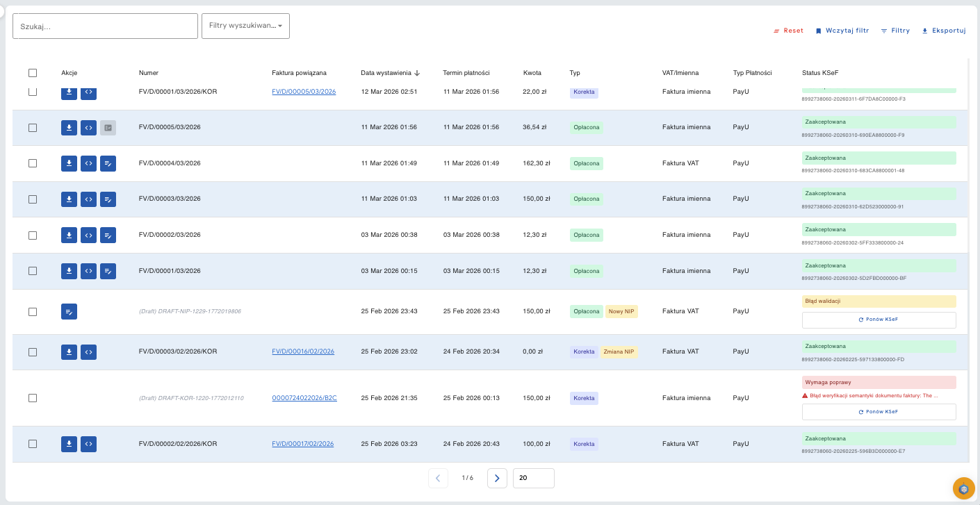
Task: Download invoice FV/D/00002/02/2026/KOR
Action: pyautogui.click(x=69, y=444)
